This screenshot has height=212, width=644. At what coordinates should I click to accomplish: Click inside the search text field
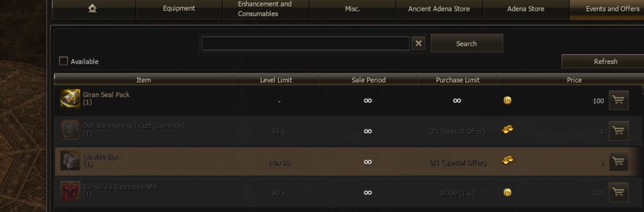coord(305,43)
